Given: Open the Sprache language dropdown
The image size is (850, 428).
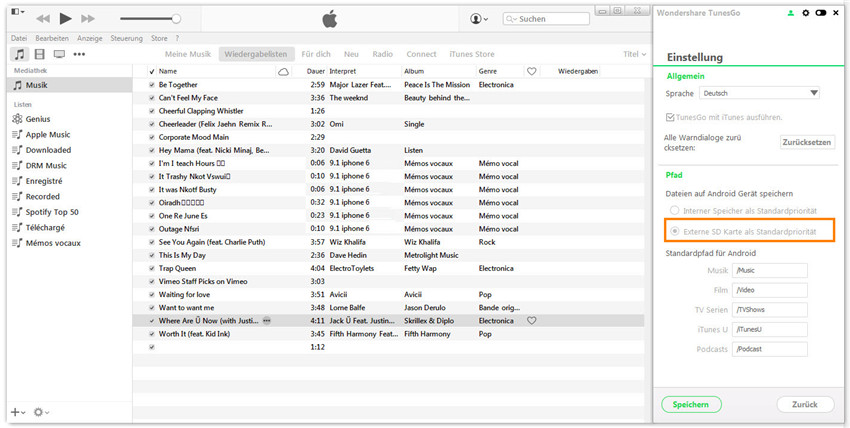Looking at the screenshot, I should (x=759, y=93).
